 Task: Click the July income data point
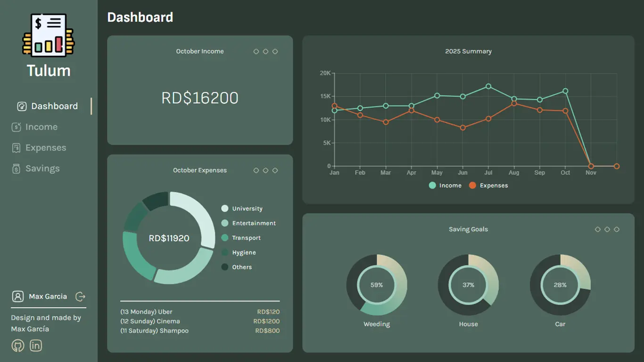pos(488,86)
